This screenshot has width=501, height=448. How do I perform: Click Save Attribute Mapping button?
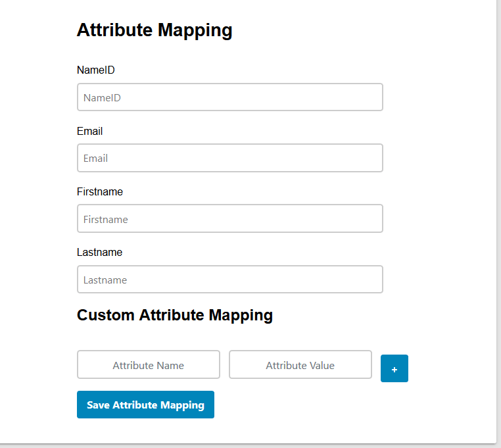(x=145, y=405)
